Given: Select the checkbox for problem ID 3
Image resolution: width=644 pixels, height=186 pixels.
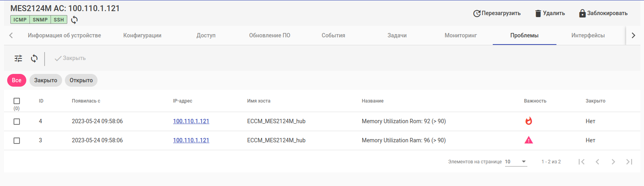Looking at the screenshot, I should click(17, 141).
